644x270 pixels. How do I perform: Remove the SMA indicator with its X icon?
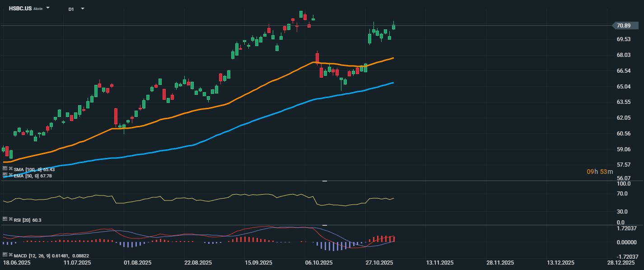coord(10,168)
